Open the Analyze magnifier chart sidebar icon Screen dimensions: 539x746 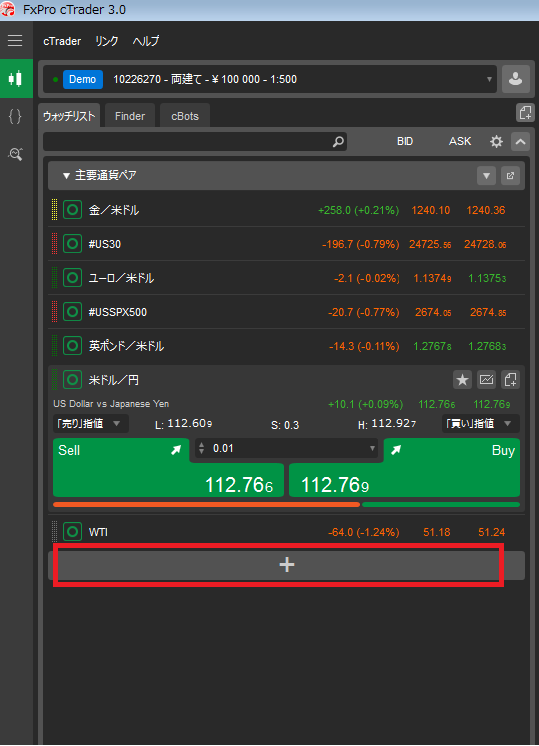point(15,154)
